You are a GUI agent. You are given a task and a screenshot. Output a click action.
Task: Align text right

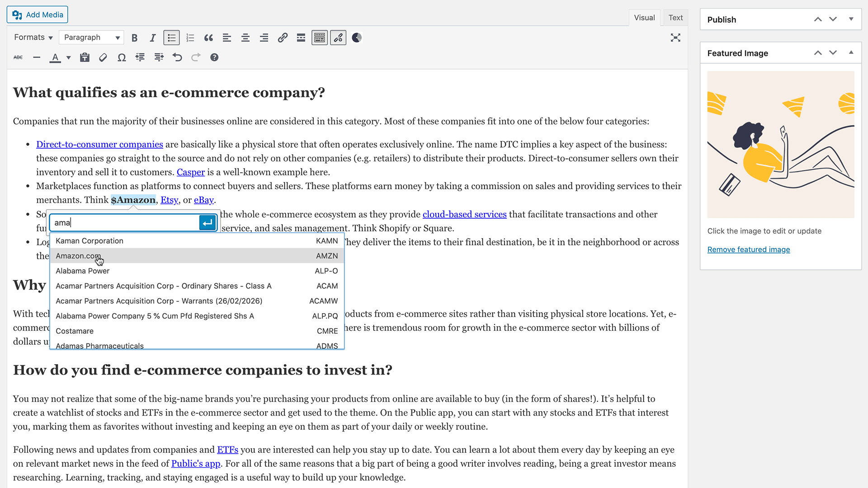point(264,38)
